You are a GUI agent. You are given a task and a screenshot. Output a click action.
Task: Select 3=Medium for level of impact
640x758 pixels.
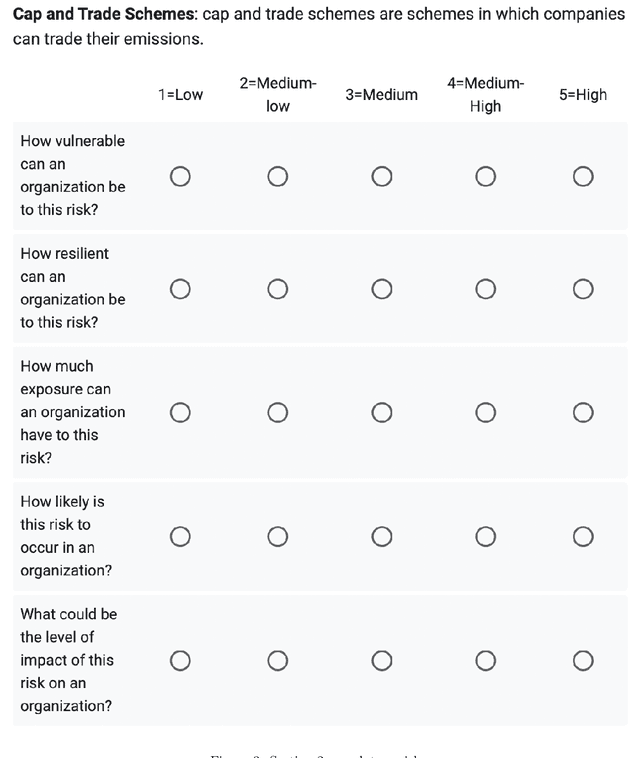[382, 660]
